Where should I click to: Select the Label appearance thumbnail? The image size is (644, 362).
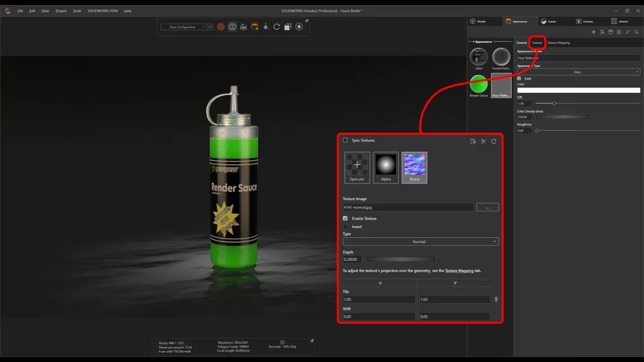[479, 58]
